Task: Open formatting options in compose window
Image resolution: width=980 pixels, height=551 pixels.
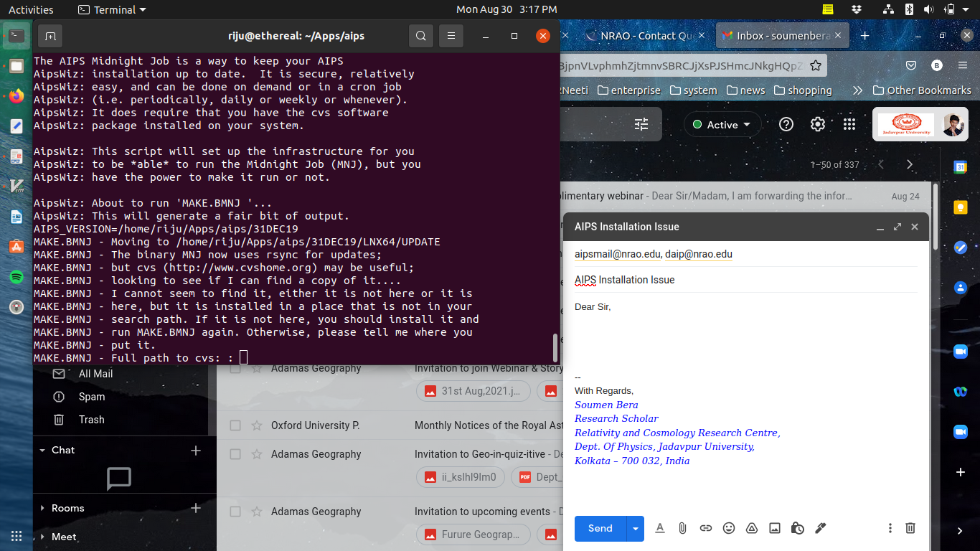Action: pyautogui.click(x=660, y=528)
